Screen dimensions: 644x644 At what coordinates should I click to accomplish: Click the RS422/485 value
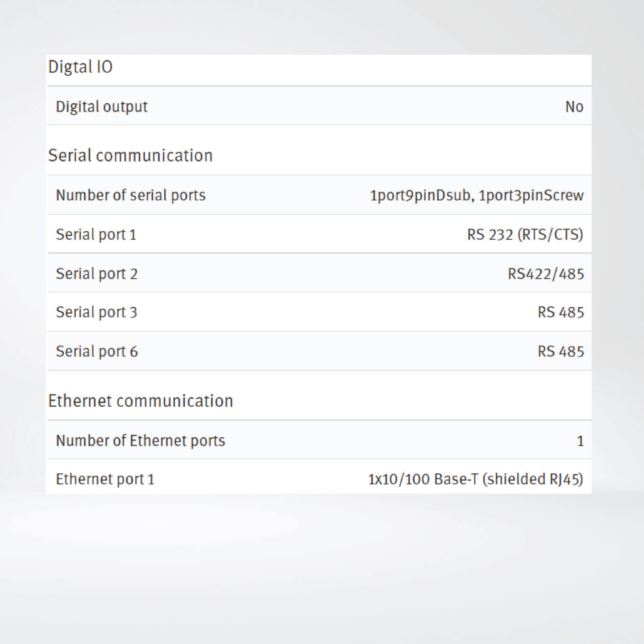pyautogui.click(x=546, y=274)
